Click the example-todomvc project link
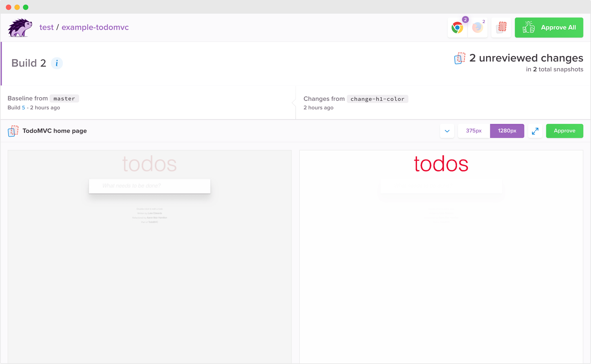The height and width of the screenshot is (364, 591). (95, 27)
